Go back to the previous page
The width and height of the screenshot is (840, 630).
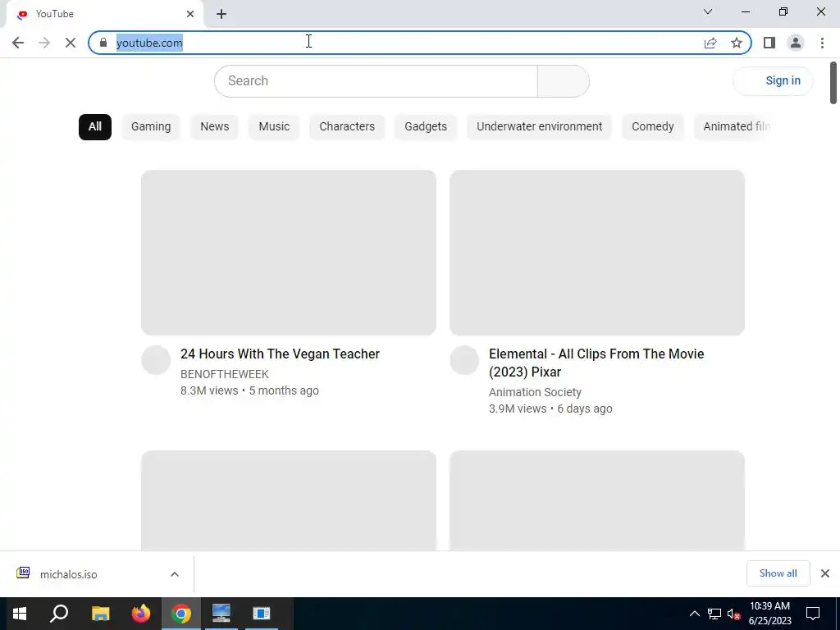coord(18,43)
